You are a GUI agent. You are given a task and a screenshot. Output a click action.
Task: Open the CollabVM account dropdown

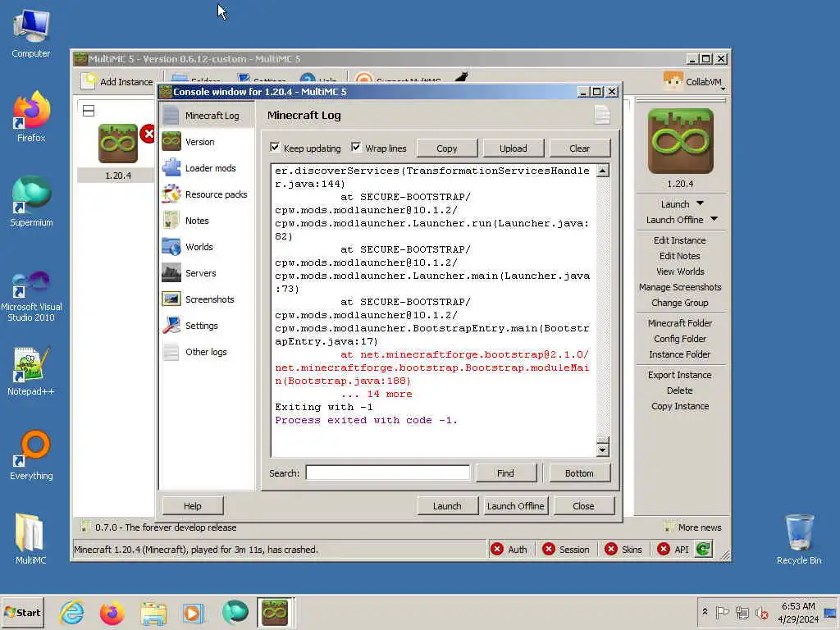(x=695, y=82)
